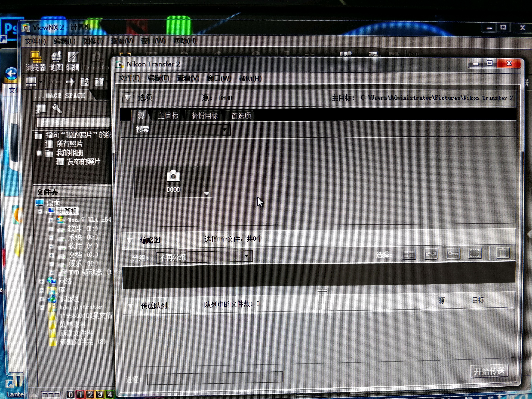The height and width of the screenshot is (399, 532).
Task: Switch to the 主目标 tab
Action: 168,116
